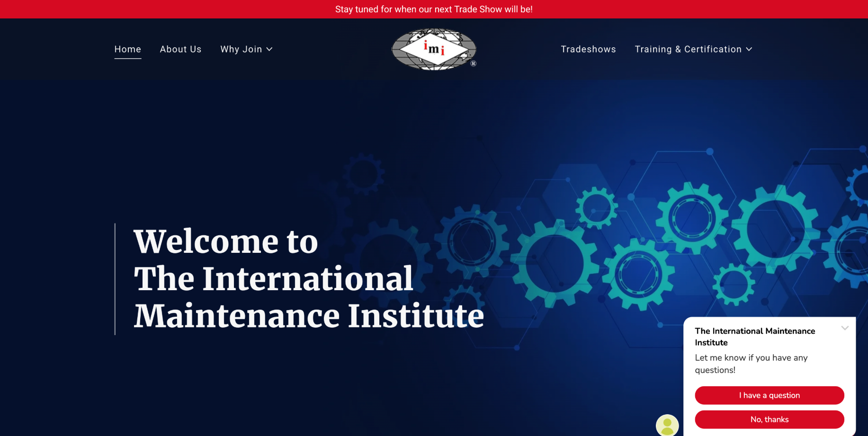Image resolution: width=868 pixels, height=436 pixels.
Task: Click the registered trademark symbol beside logo
Action: [474, 63]
